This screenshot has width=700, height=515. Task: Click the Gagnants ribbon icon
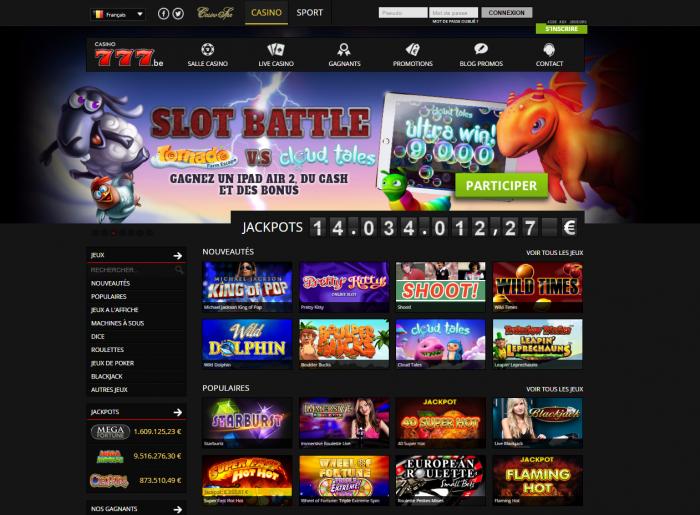click(x=344, y=49)
